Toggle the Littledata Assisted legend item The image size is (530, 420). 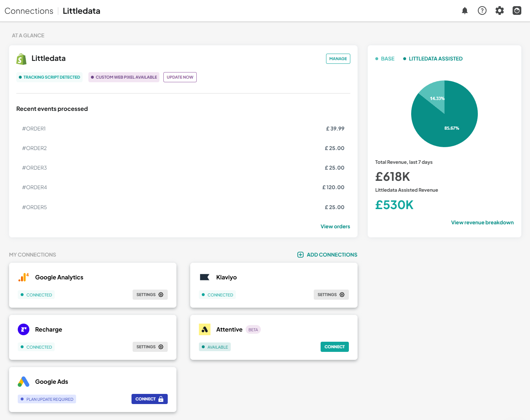coord(433,59)
